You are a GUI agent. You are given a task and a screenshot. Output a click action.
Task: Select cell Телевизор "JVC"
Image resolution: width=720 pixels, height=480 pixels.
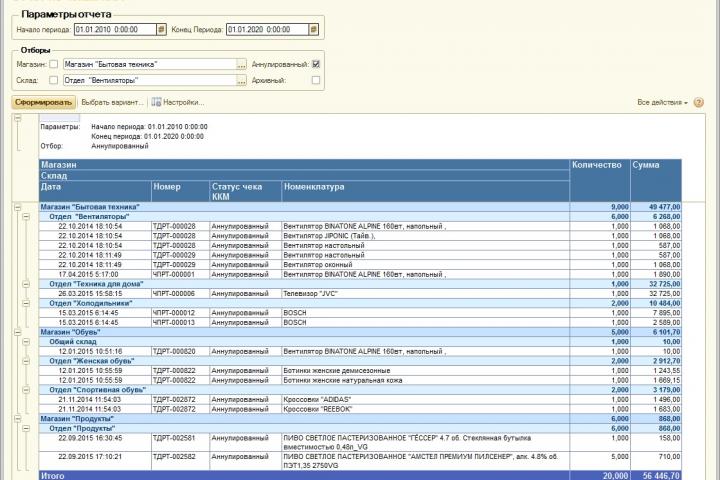point(425,294)
